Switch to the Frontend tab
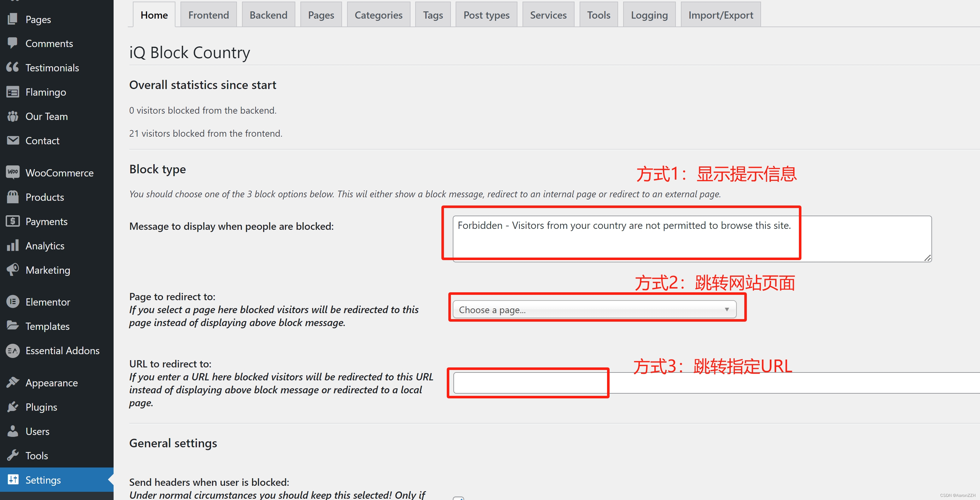Screen dimensions: 980x500 click(x=209, y=15)
